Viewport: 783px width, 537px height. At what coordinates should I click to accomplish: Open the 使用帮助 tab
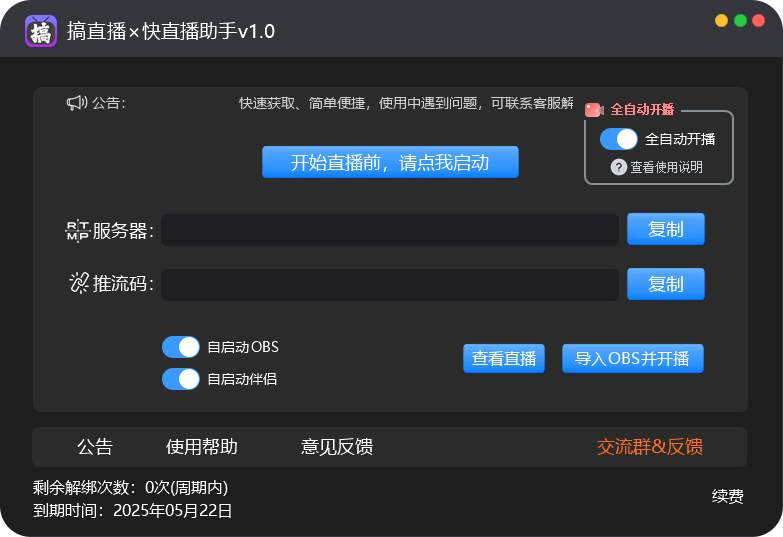(202, 447)
